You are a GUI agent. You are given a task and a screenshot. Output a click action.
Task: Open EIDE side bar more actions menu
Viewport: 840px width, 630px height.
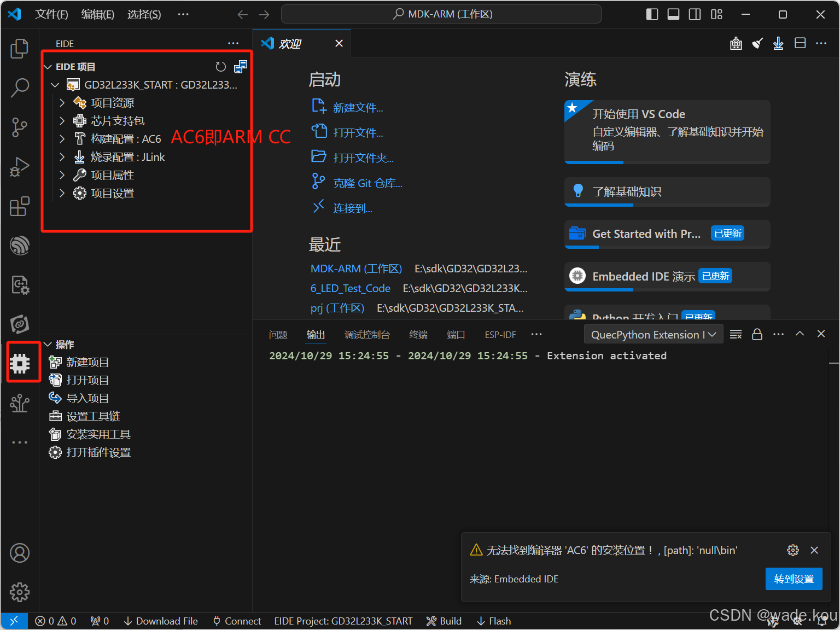pos(234,43)
